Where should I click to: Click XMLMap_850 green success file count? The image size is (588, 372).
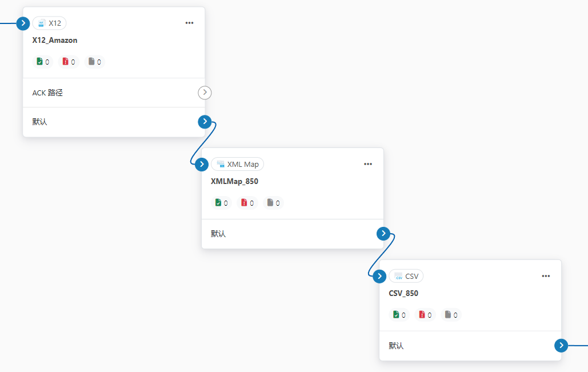pos(222,203)
